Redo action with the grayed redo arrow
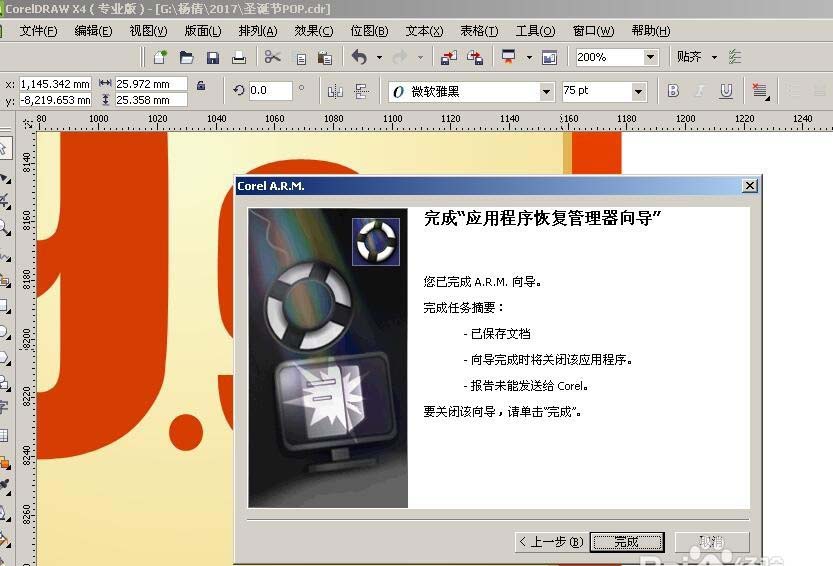Screen dimensions: 833x566 [400, 57]
